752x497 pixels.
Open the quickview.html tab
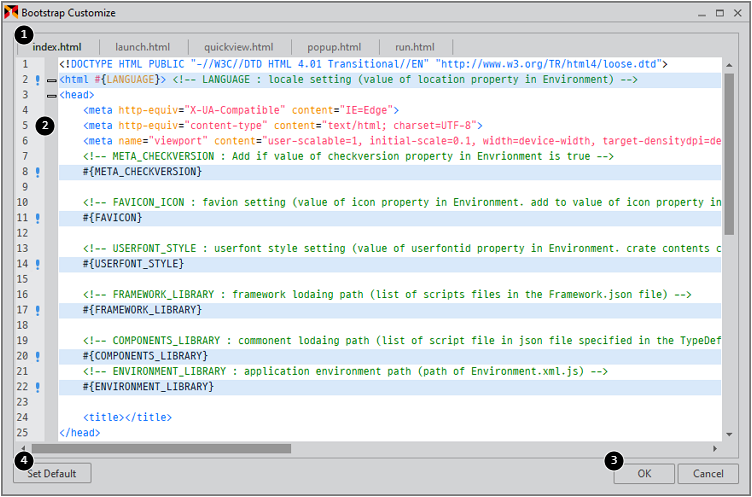[238, 47]
